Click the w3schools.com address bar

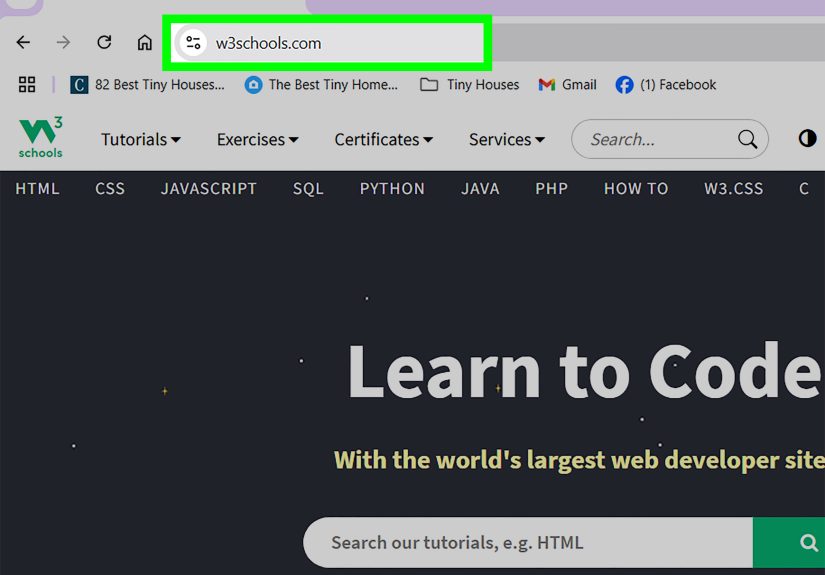coord(327,43)
